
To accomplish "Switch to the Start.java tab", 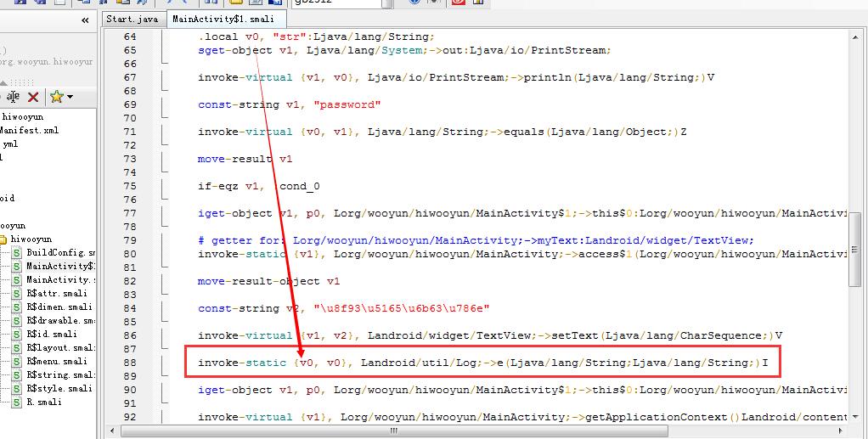I will [132, 19].
